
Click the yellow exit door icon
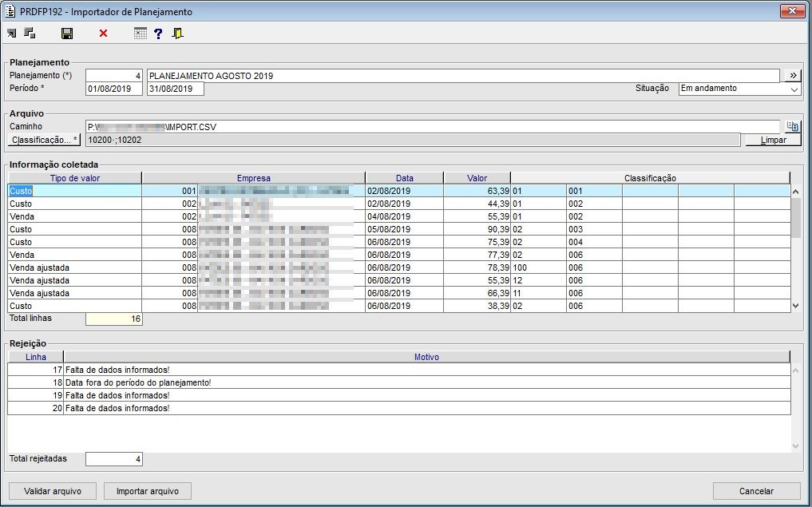(x=177, y=34)
